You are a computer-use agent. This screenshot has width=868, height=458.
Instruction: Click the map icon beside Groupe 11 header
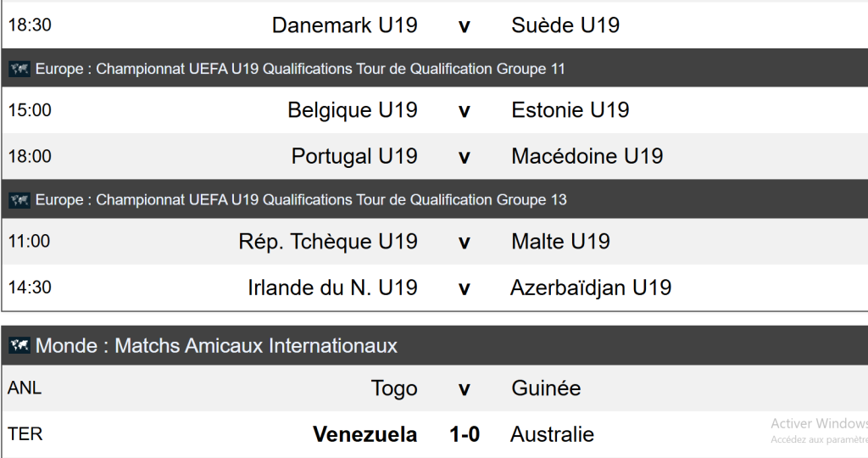19,69
